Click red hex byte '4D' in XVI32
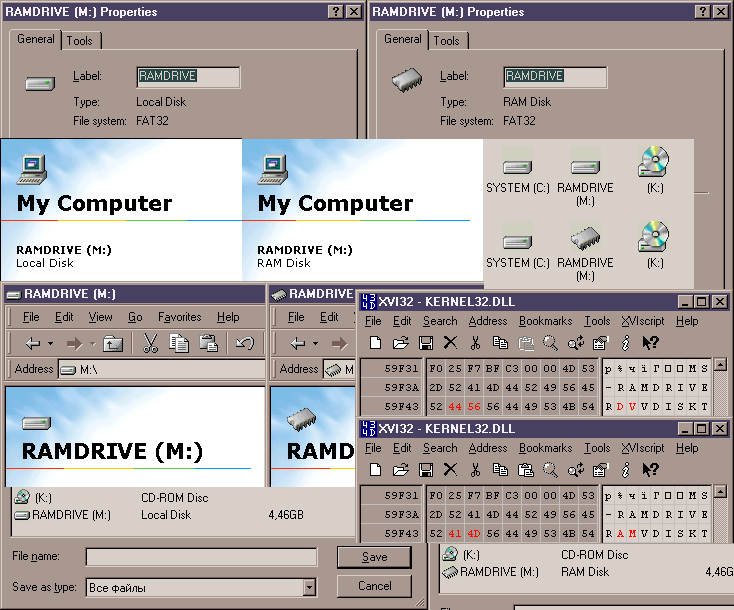Viewport: 734px width, 610px height. pyautogui.click(x=474, y=534)
